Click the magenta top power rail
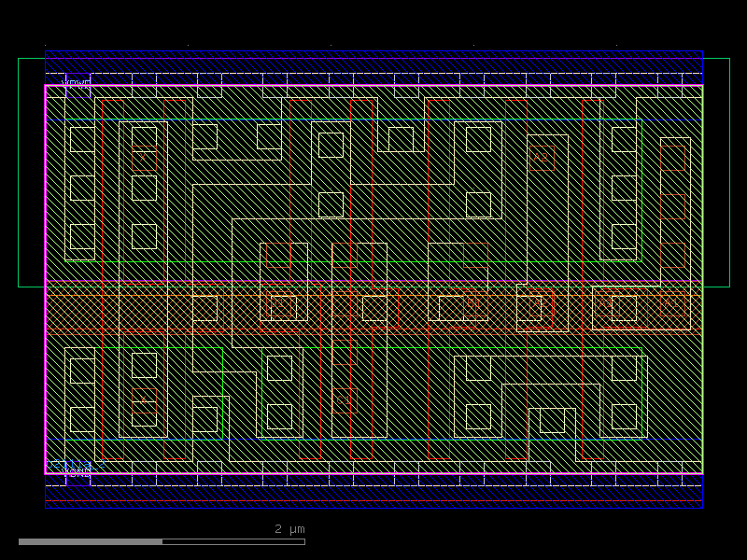Viewport: 747px width, 560px height. [x=373, y=85]
